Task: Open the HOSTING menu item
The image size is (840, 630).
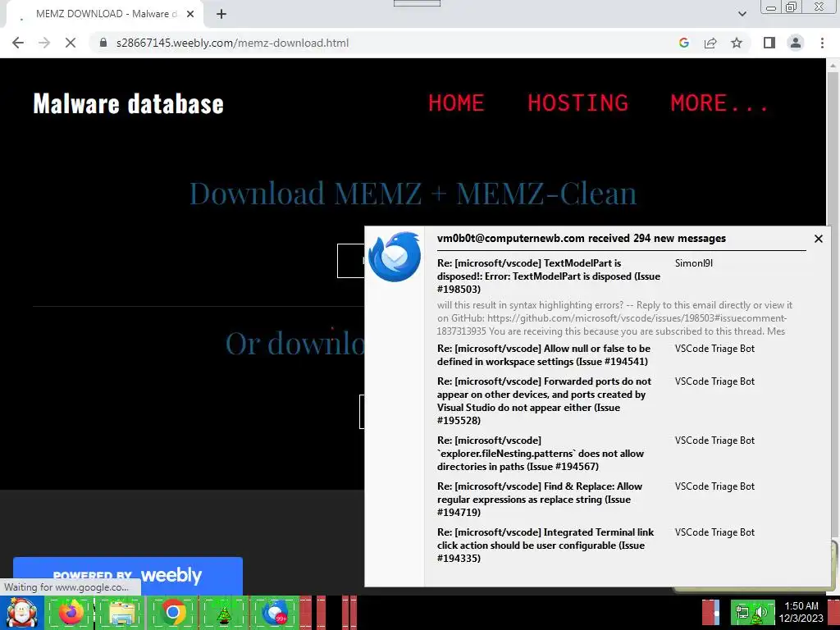Action: point(578,103)
